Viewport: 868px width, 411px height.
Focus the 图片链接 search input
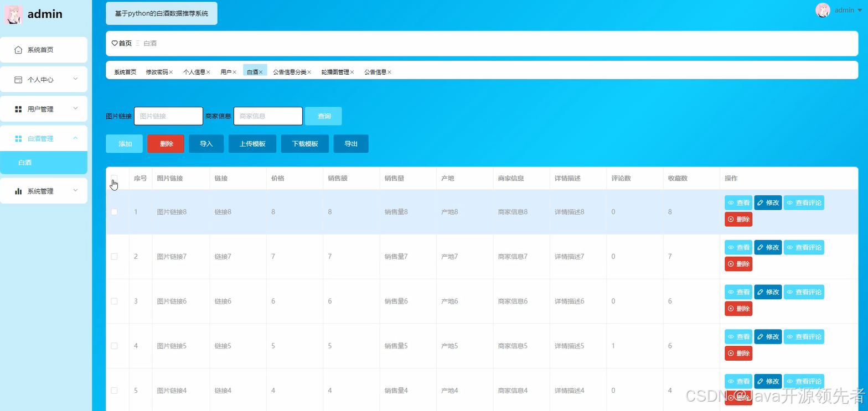169,116
